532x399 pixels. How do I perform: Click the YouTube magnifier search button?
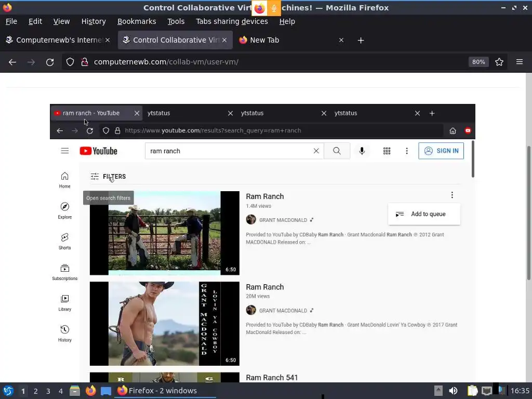[x=337, y=151]
